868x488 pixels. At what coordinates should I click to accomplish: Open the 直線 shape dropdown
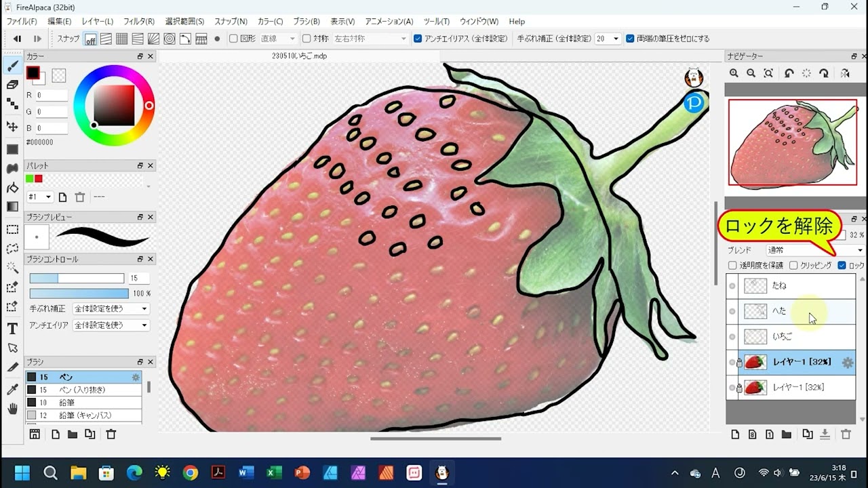278,39
